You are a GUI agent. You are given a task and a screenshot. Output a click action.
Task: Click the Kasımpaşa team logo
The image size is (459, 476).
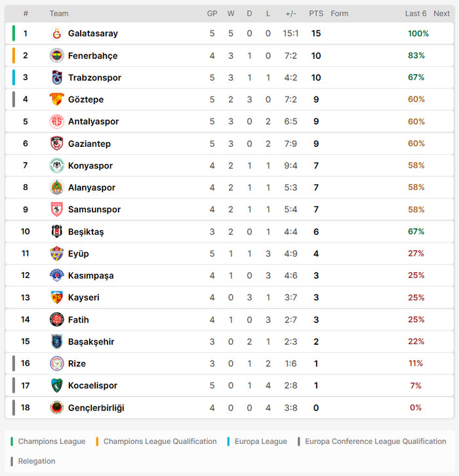[56, 275]
